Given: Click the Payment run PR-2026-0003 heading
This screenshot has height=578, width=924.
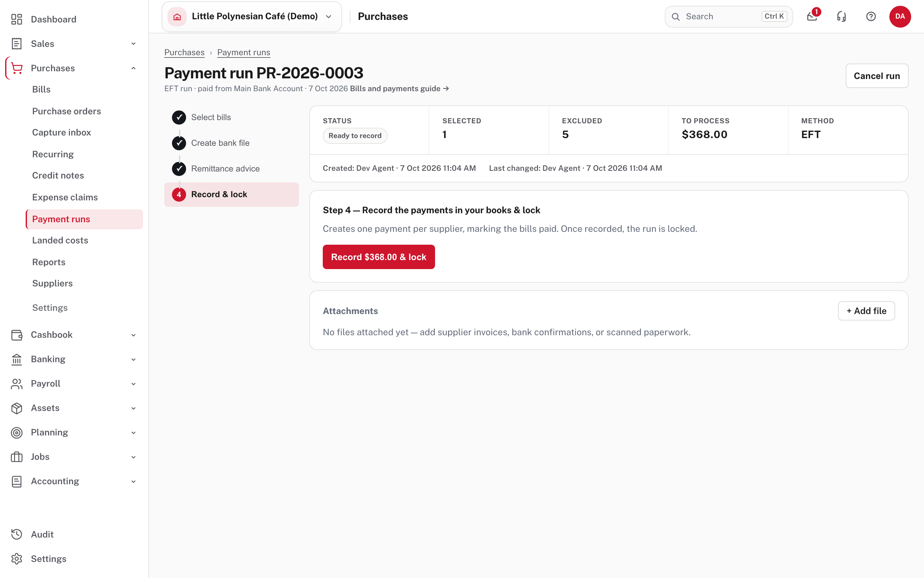Looking at the screenshot, I should pos(264,73).
